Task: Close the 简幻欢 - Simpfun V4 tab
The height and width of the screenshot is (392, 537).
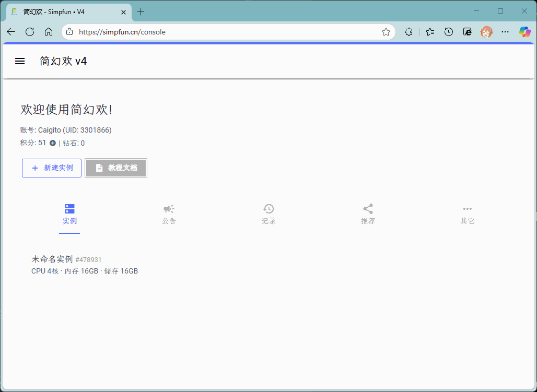Action: 124,12
